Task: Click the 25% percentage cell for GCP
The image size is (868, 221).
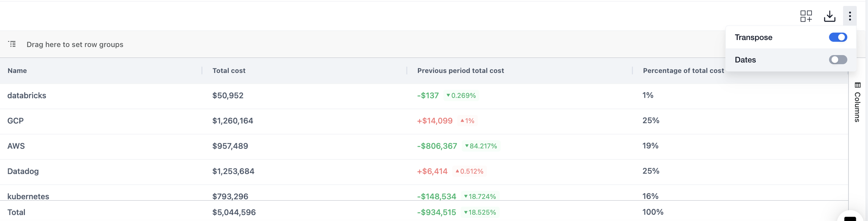Action: tap(651, 120)
